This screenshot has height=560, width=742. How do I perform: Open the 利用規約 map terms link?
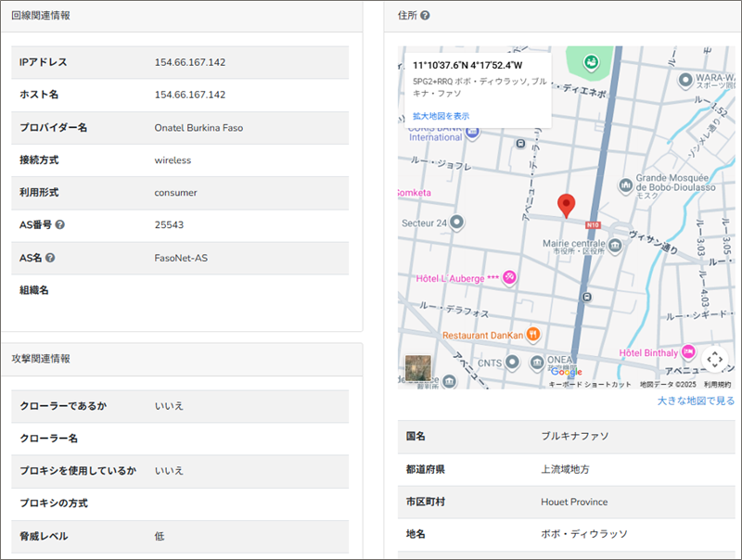click(x=717, y=384)
